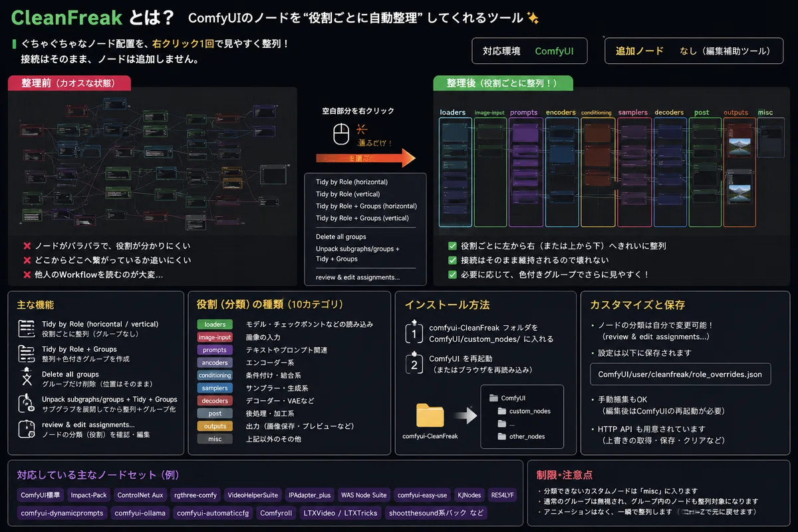Click the green check beside 接続はそのまま維持される

pos(452,260)
